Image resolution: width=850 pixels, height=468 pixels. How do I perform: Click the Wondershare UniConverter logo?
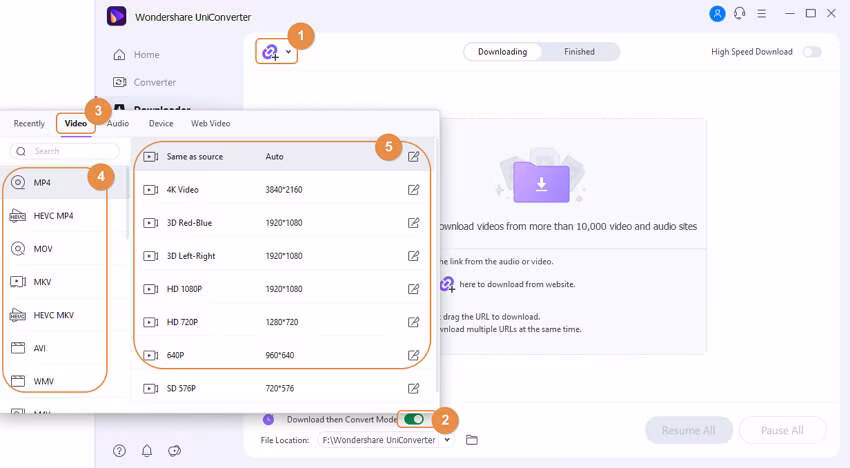click(117, 17)
